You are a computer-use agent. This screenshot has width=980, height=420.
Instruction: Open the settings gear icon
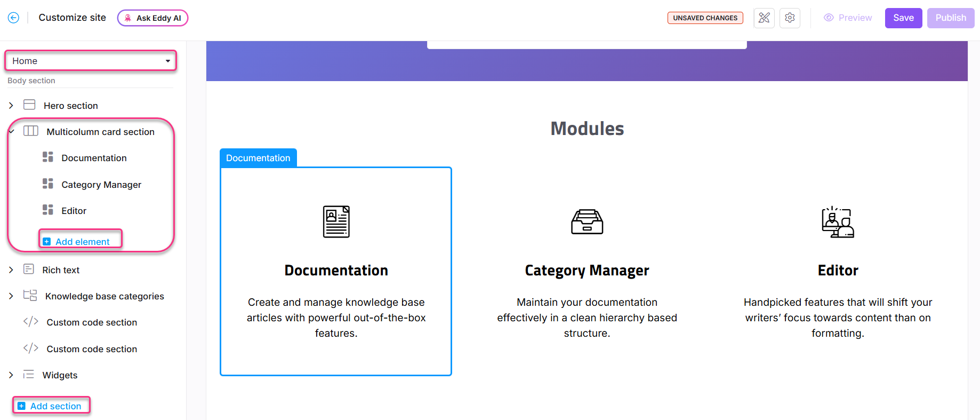[x=790, y=18]
